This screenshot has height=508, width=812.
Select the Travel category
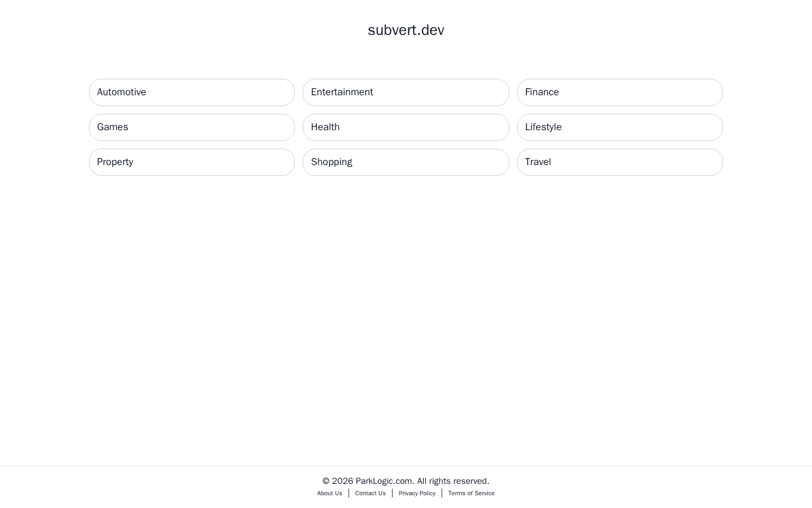[x=619, y=162]
